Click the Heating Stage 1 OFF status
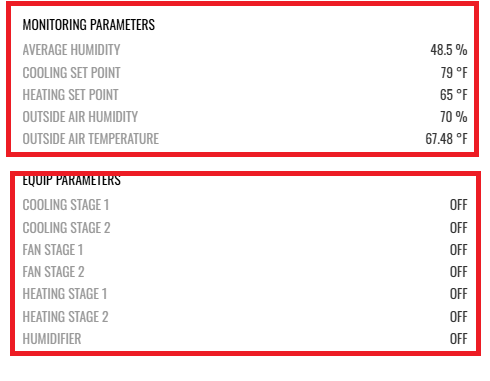 pyautogui.click(x=459, y=294)
